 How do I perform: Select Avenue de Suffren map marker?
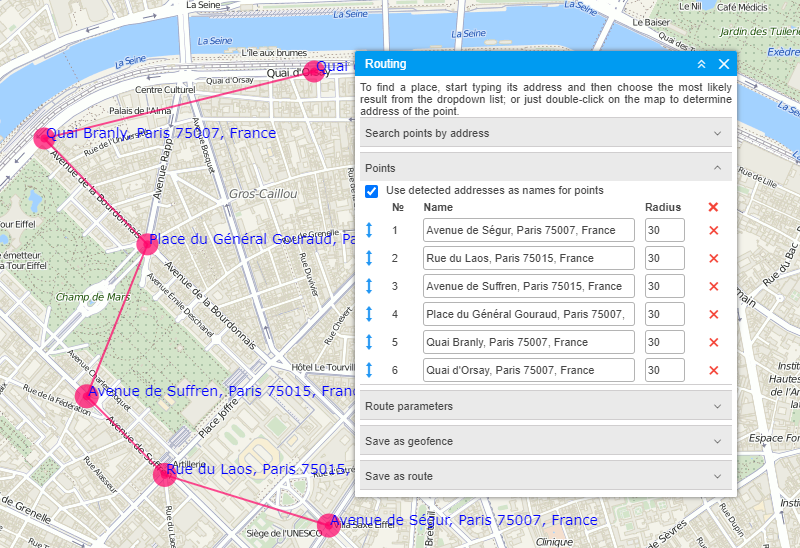[x=86, y=396]
